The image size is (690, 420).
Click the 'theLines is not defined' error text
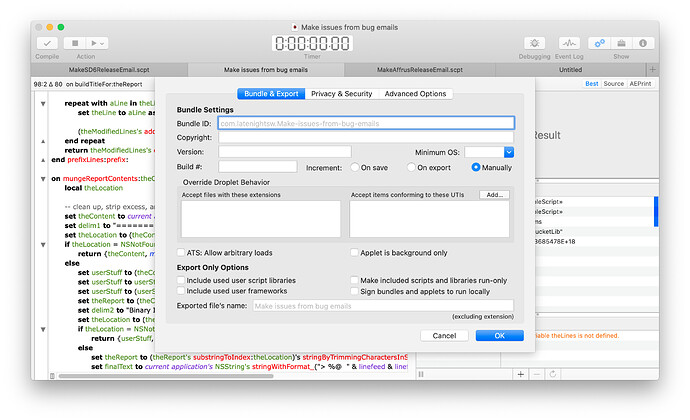click(577, 335)
